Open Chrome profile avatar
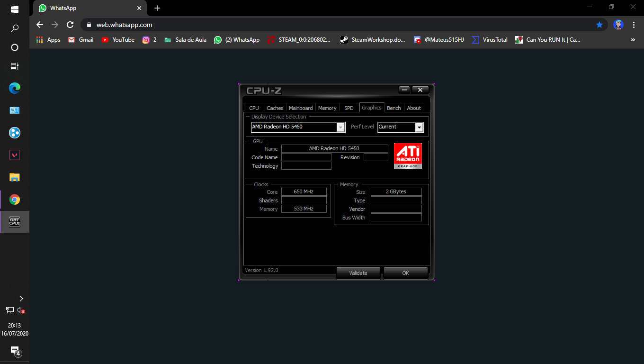The width and height of the screenshot is (644, 364). (x=618, y=25)
